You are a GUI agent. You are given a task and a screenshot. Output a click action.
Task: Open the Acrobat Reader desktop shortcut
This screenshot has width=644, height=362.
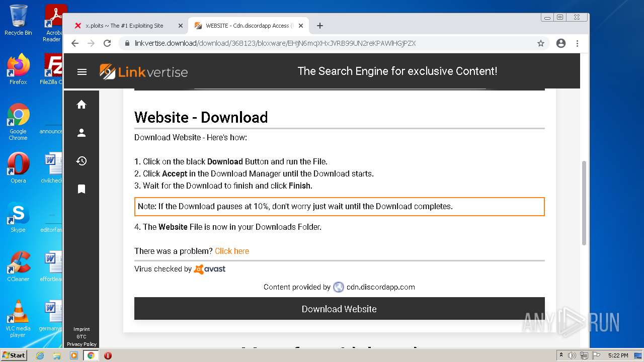click(52, 23)
